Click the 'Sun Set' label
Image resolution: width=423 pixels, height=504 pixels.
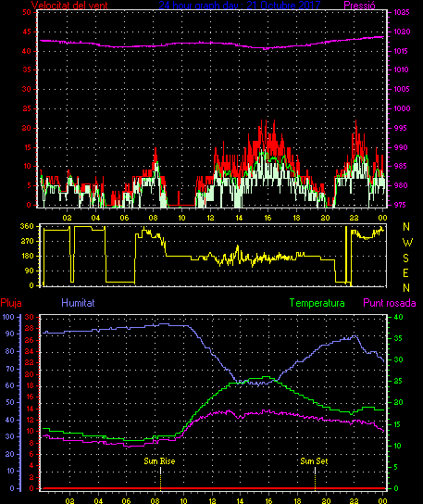point(314,461)
